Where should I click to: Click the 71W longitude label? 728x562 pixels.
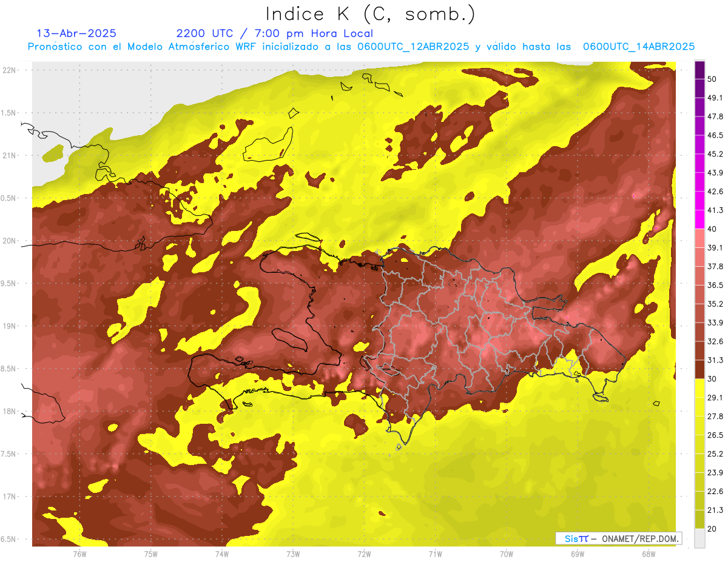tap(435, 554)
